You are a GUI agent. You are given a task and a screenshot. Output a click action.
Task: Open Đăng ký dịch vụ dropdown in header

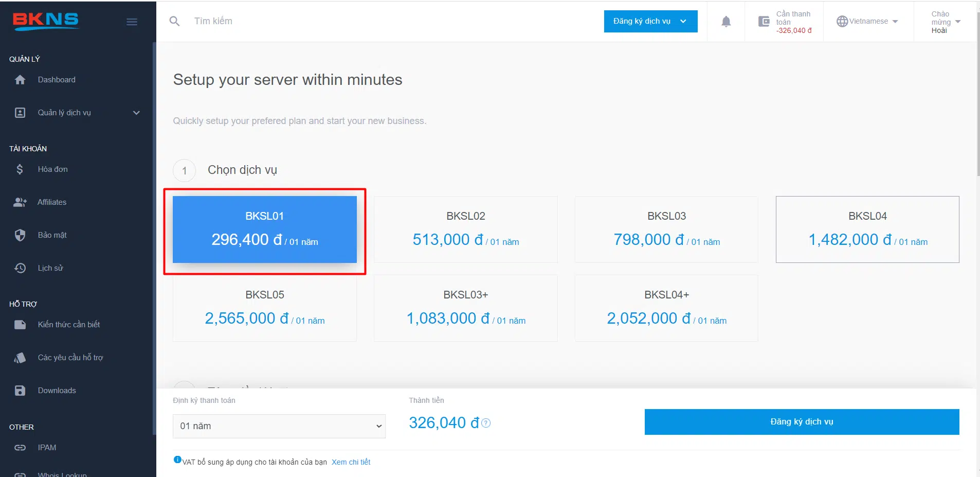650,21
